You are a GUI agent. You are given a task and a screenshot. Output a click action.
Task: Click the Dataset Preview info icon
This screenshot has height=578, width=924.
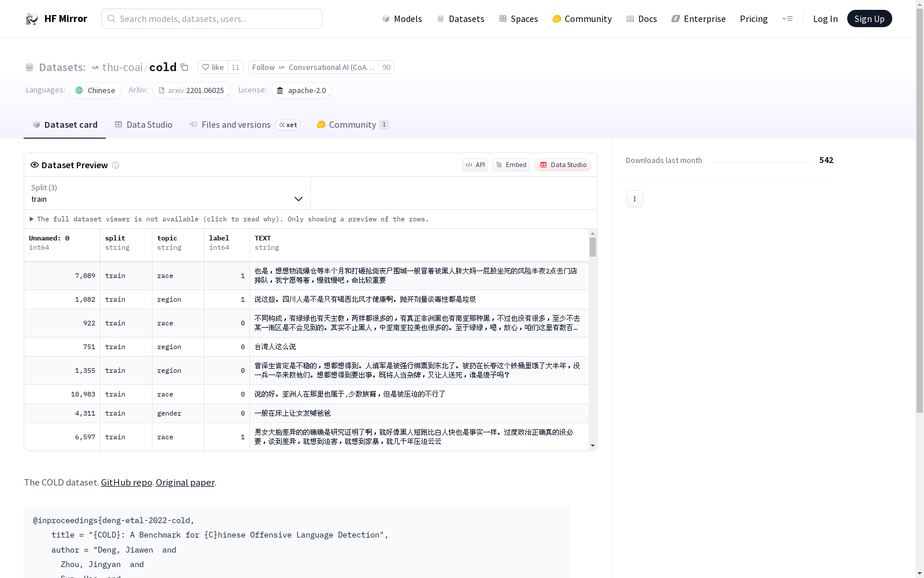coord(115,165)
